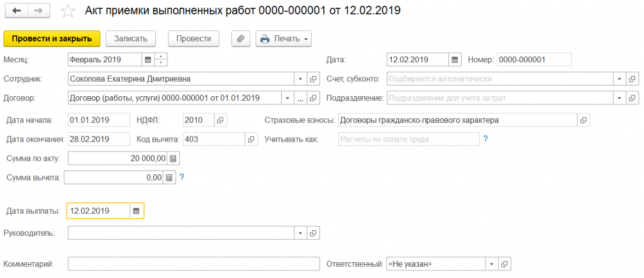Click into the Комментарий text field
The width and height of the screenshot is (644, 278).
coord(194,264)
